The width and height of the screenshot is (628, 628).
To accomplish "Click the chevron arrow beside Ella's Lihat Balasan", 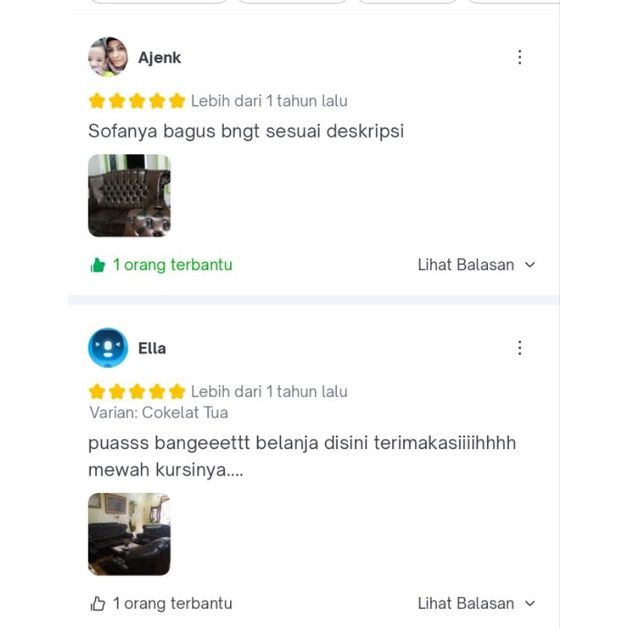I will tap(530, 603).
